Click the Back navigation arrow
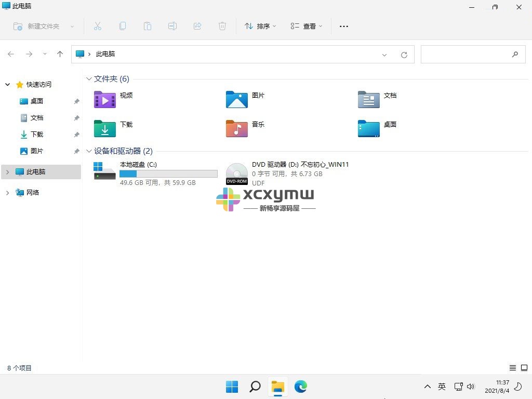The width and height of the screenshot is (532, 399). coord(11,54)
